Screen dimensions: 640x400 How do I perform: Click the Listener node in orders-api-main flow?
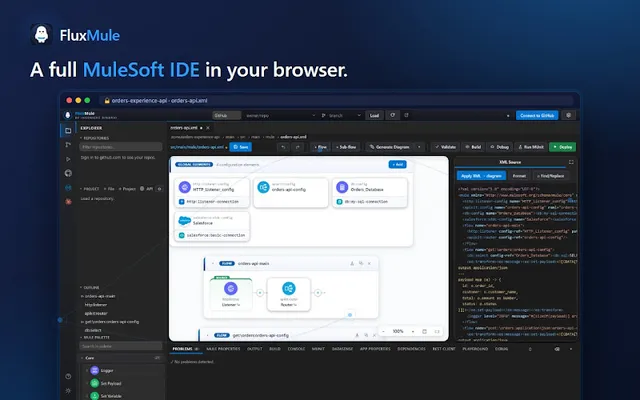[231, 294]
